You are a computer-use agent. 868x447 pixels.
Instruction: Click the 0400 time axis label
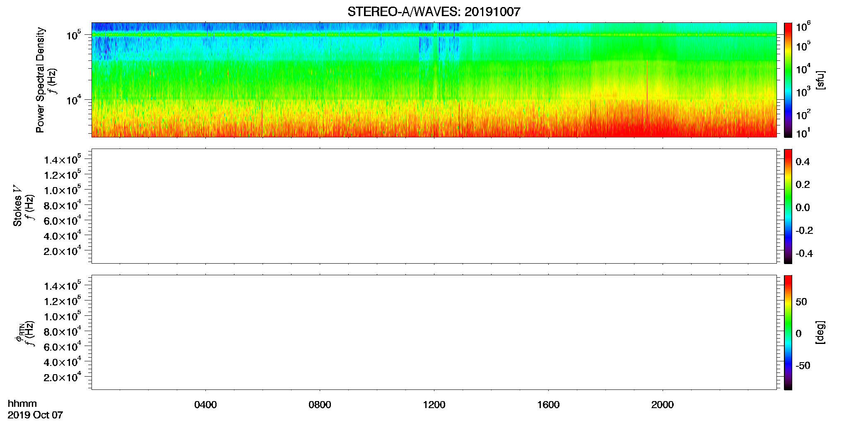(x=205, y=405)
